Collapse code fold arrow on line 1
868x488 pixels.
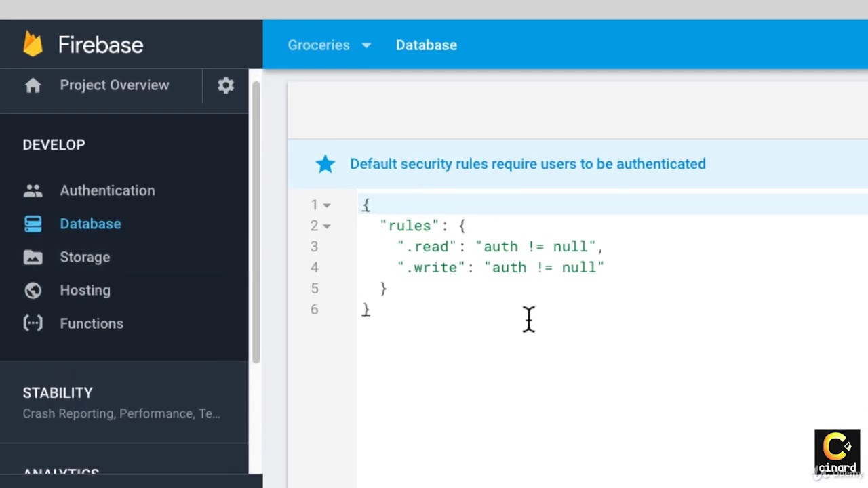point(327,205)
